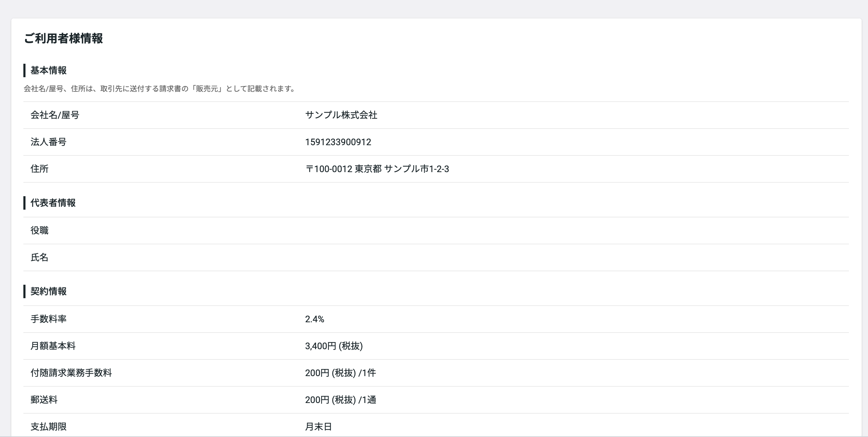Select the value 200円 (税抜) /1通
This screenshot has width=868, height=437.
click(x=341, y=400)
